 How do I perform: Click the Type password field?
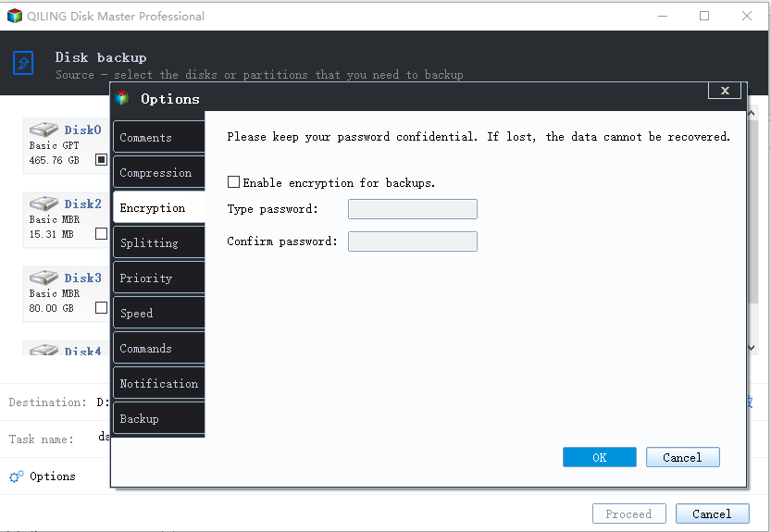point(413,209)
